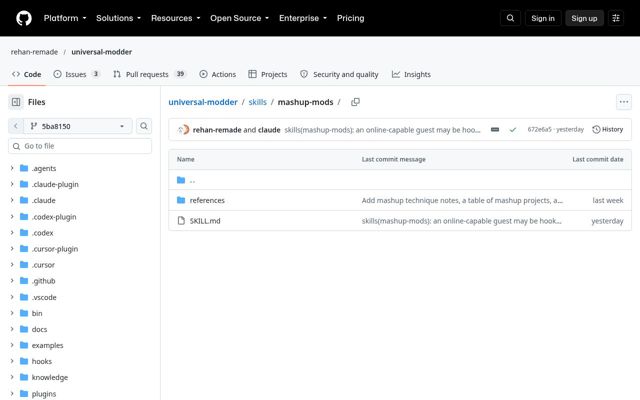Open the rehan-remade owner link
This screenshot has width=640, height=400.
[34, 52]
